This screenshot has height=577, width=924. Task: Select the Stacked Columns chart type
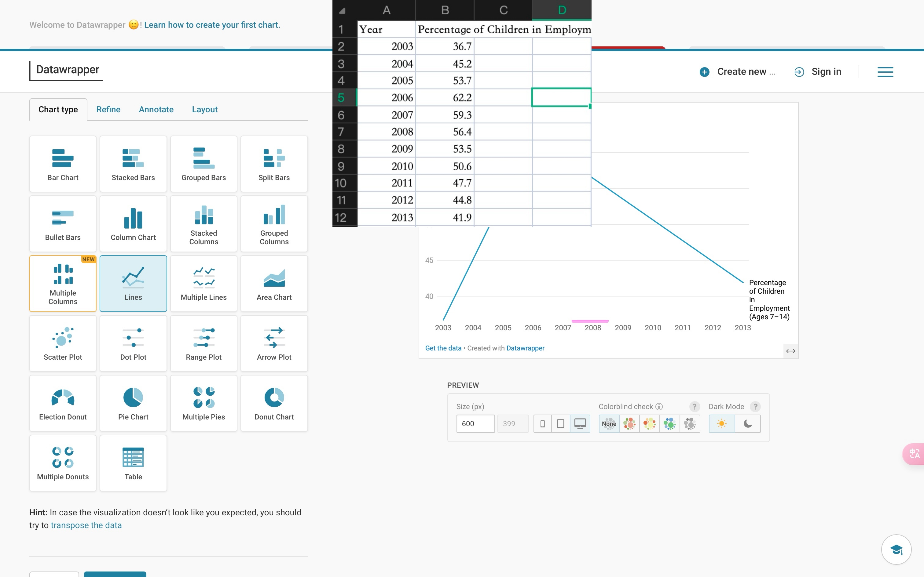click(x=204, y=223)
